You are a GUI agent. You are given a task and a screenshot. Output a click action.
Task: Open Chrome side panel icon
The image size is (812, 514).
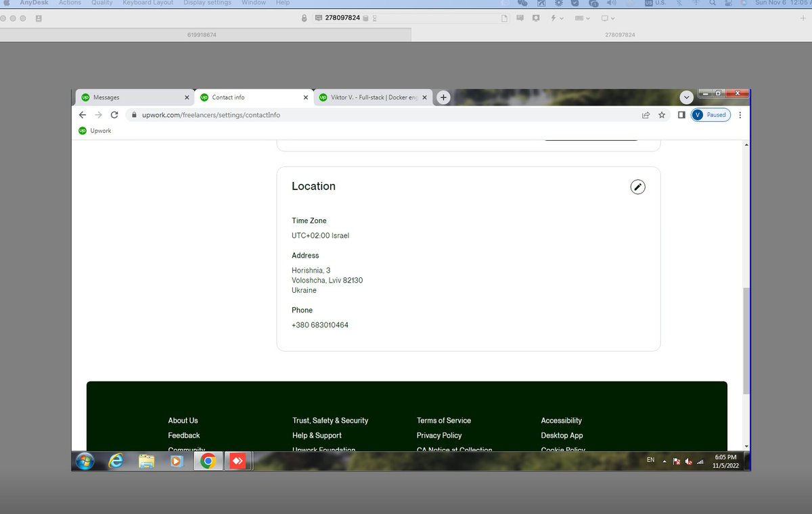pos(681,115)
